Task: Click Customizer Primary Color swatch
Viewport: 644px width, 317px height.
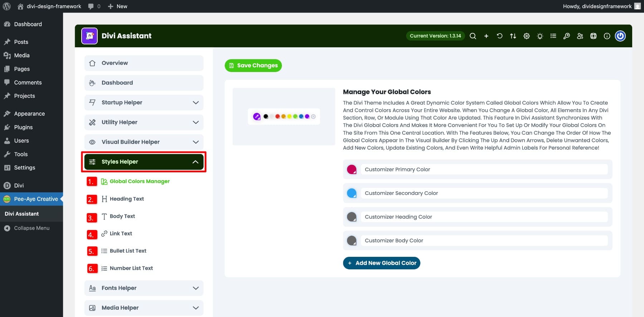Action: point(352,169)
